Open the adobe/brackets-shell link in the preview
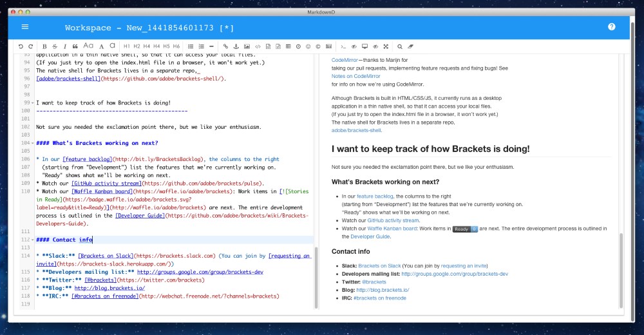Viewport: 644px width, 335px height. click(356, 130)
